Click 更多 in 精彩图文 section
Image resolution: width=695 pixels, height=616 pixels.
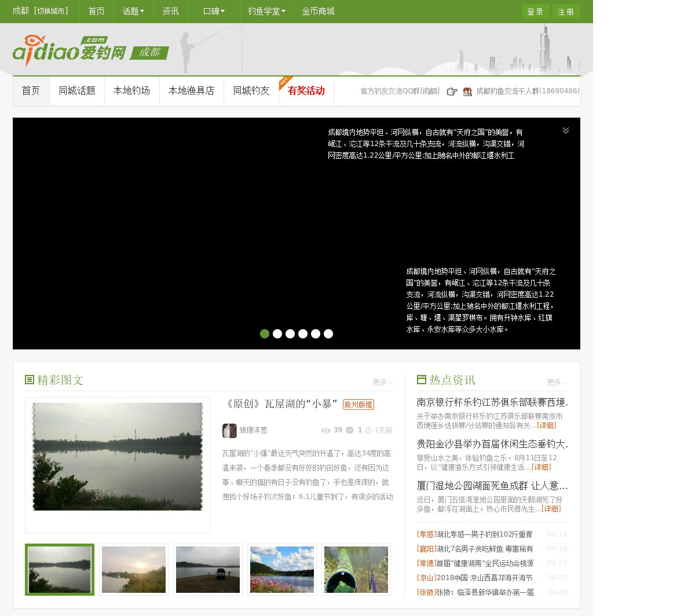point(383,382)
